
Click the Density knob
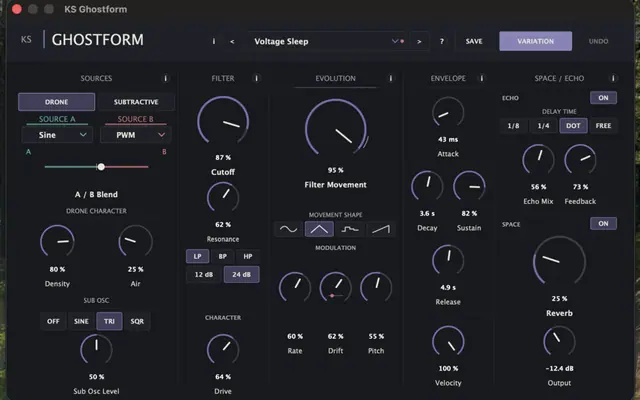point(57,242)
